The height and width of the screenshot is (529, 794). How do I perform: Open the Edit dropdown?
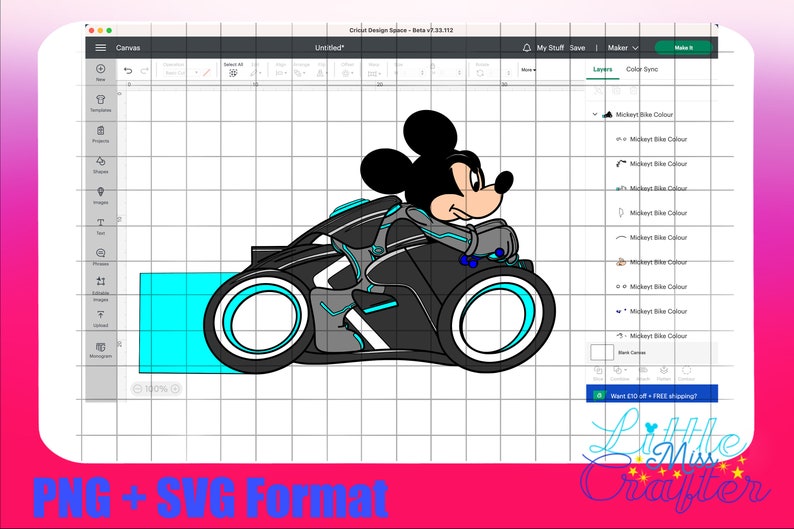tap(255, 73)
